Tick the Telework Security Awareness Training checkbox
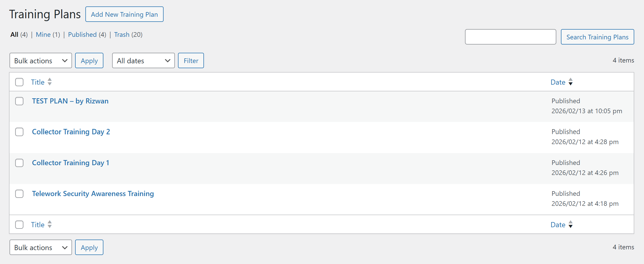 point(19,194)
